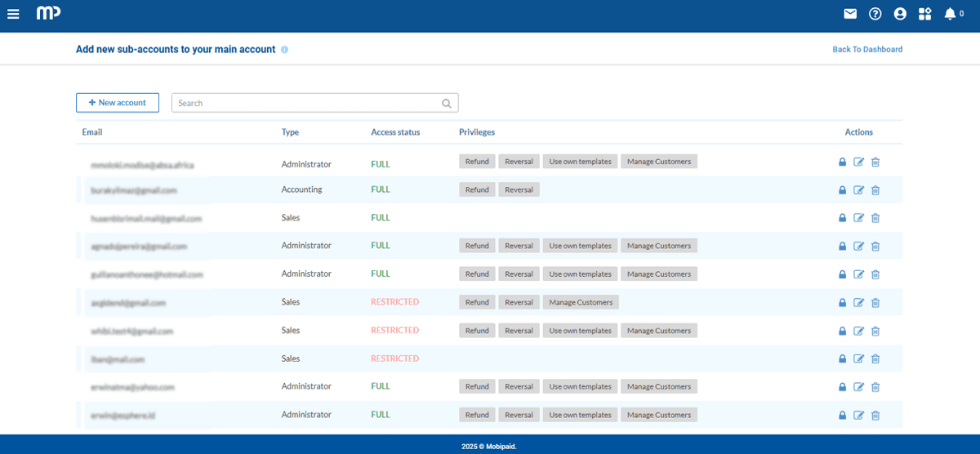Click the search magnifier icon
The height and width of the screenshot is (454, 980).
coord(447,104)
